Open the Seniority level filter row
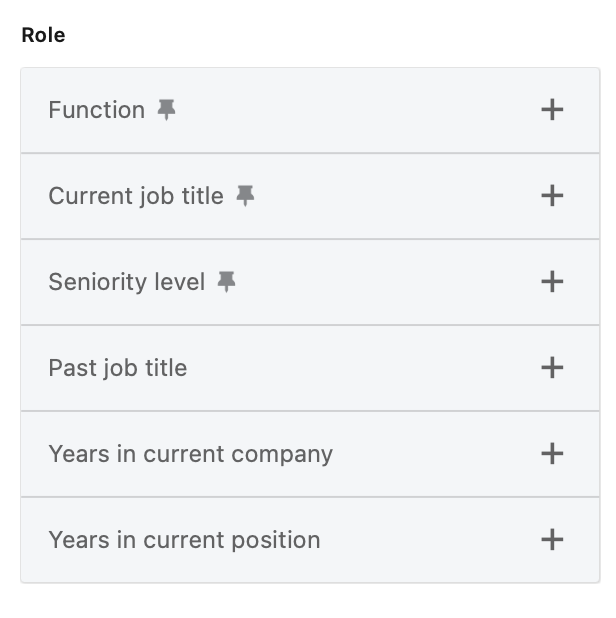The width and height of the screenshot is (616, 618). point(380,282)
